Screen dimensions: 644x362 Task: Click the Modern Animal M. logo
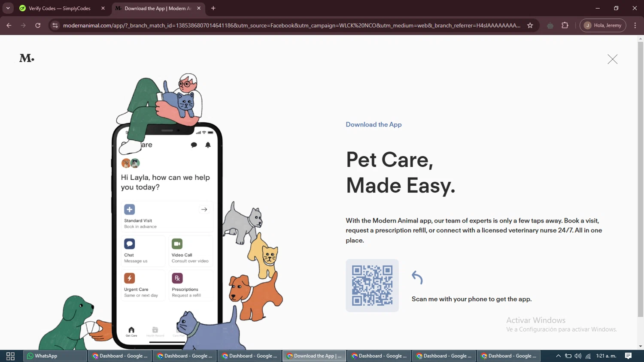click(x=27, y=58)
